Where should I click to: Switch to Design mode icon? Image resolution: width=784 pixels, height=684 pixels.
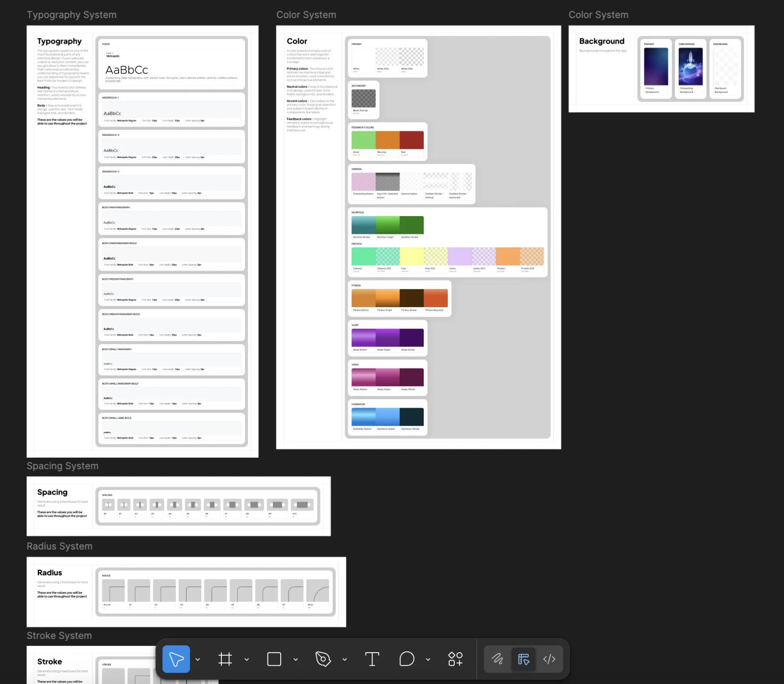coord(523,659)
